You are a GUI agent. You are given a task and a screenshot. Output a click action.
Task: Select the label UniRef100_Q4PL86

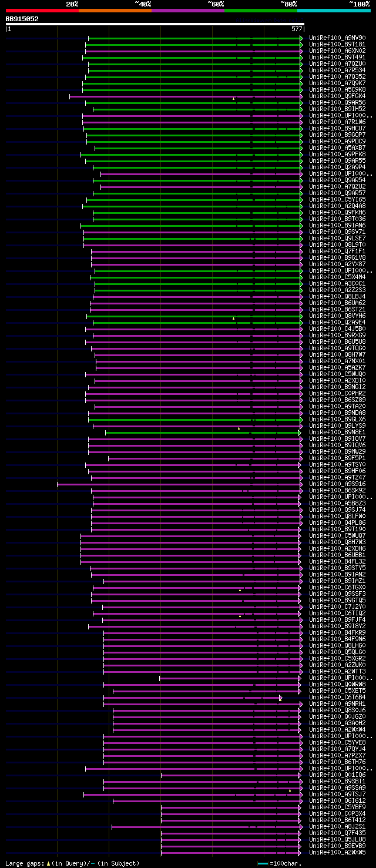(x=337, y=523)
